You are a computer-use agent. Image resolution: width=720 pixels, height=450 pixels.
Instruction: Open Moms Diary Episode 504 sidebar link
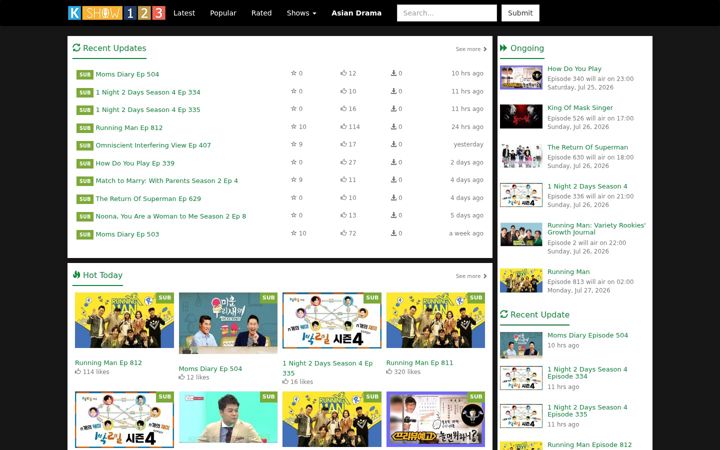pyautogui.click(x=587, y=335)
